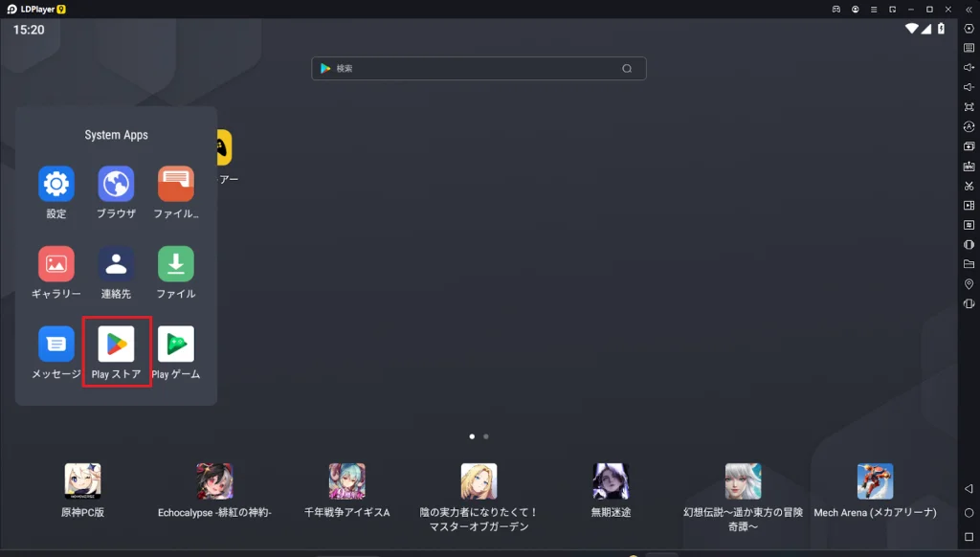Launch 陰の実力者になりたくて！ game
The image size is (980, 557).
point(479,480)
